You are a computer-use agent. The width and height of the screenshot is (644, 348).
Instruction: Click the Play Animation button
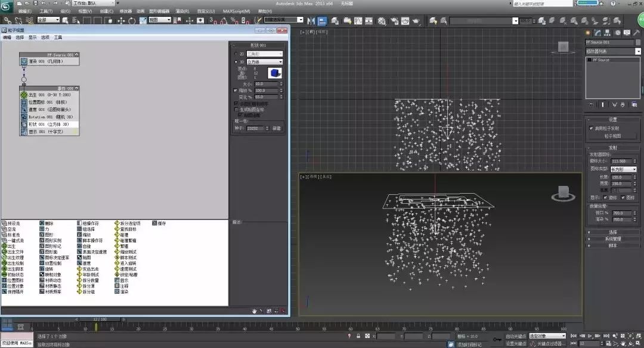(x=590, y=336)
